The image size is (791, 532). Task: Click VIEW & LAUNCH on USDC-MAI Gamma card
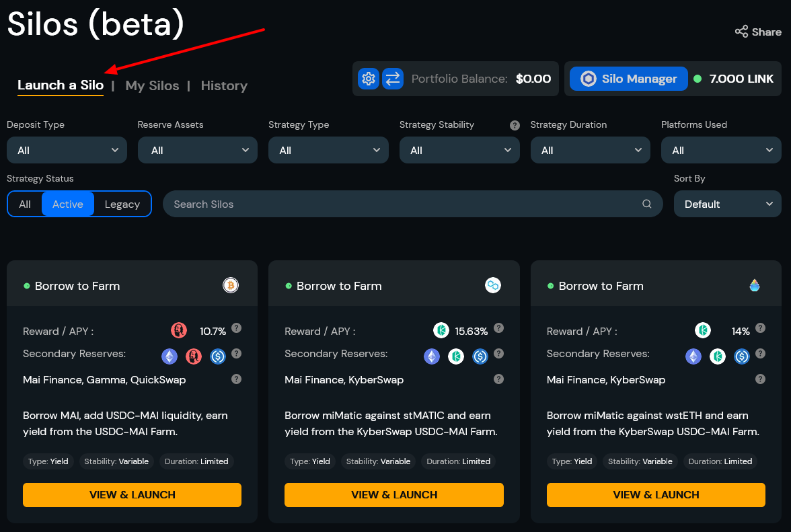132,495
